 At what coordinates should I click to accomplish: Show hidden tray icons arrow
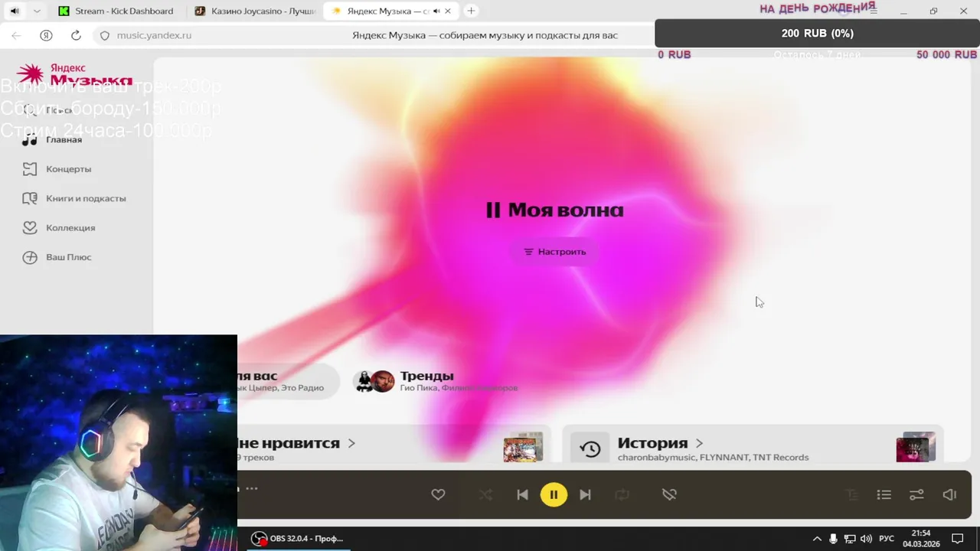(x=817, y=539)
